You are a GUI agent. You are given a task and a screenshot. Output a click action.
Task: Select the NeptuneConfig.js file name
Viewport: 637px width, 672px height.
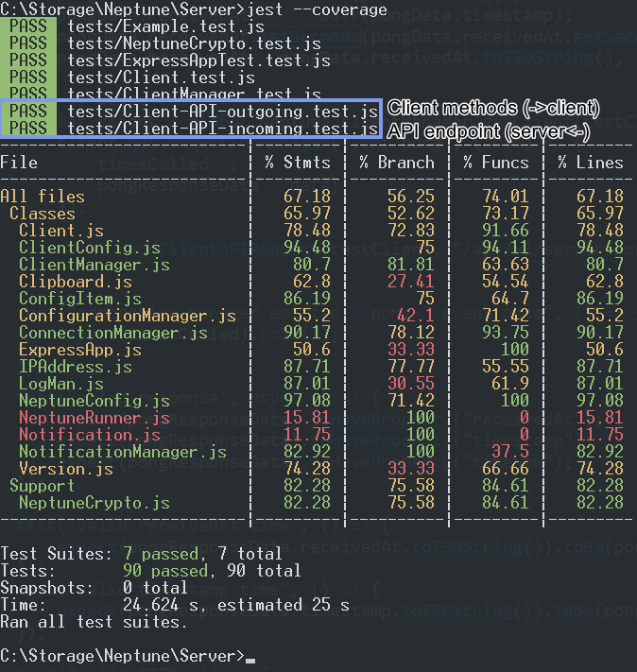point(95,401)
